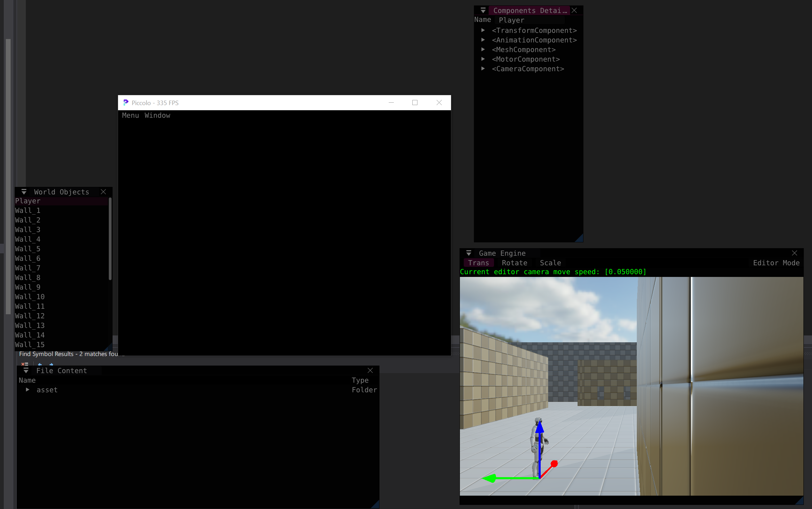Click the Editor Mode button
Image resolution: width=812 pixels, height=509 pixels.
(776, 263)
